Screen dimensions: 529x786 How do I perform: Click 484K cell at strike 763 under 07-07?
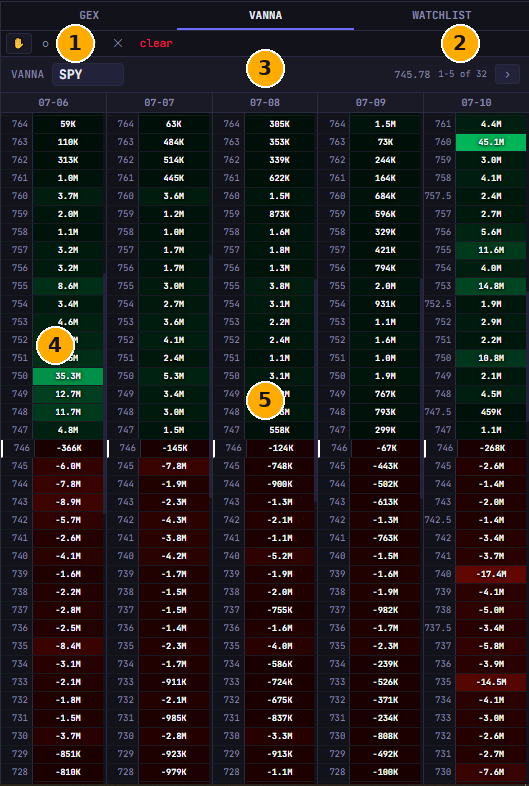(173, 142)
